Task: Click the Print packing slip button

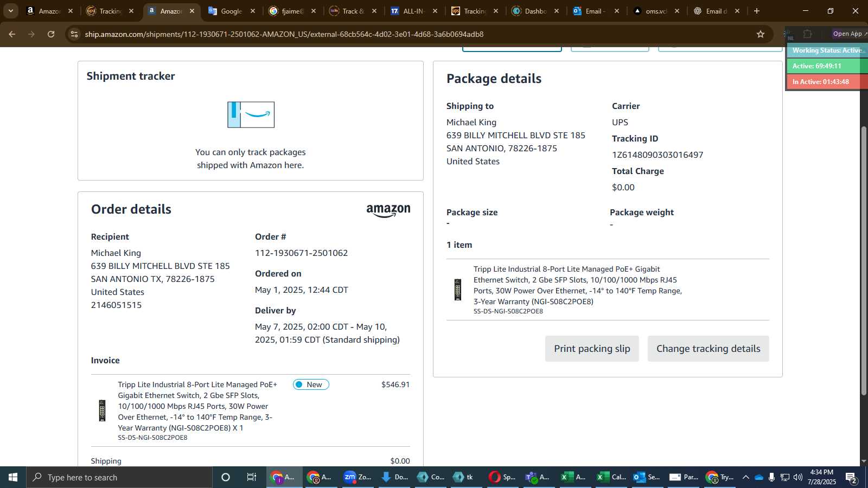Action: [x=592, y=349]
